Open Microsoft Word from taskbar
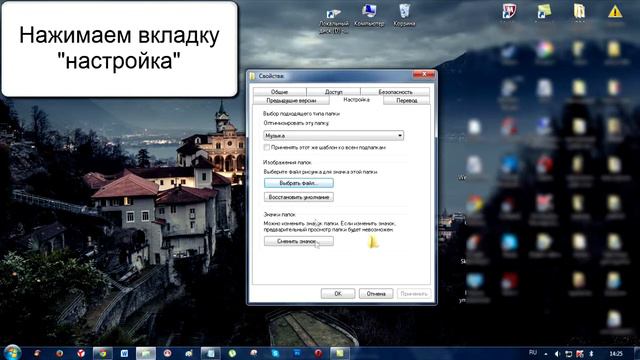This screenshot has width=640, height=360. [124, 353]
